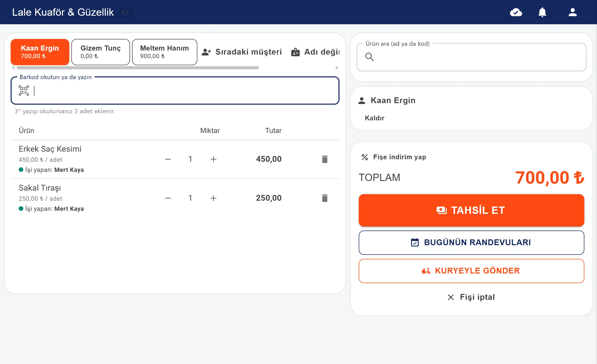This screenshot has width=597, height=364.
Task: Decrease the Erkek Saç Kesimi quantity
Action: pos(168,159)
